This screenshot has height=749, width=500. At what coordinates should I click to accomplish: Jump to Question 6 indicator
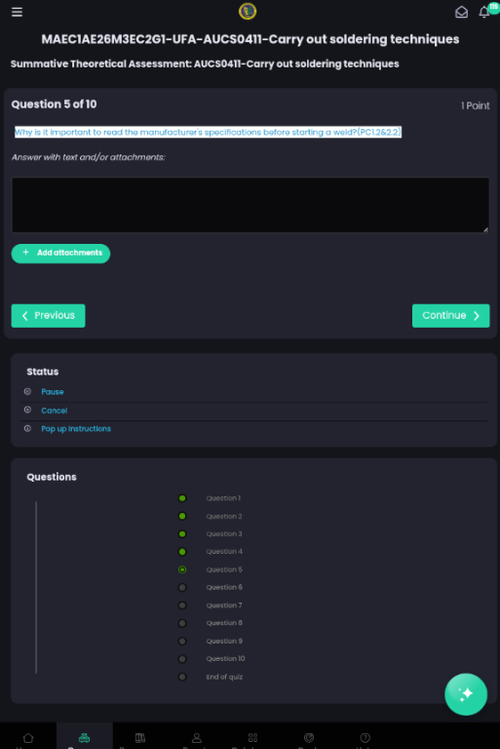point(182,588)
